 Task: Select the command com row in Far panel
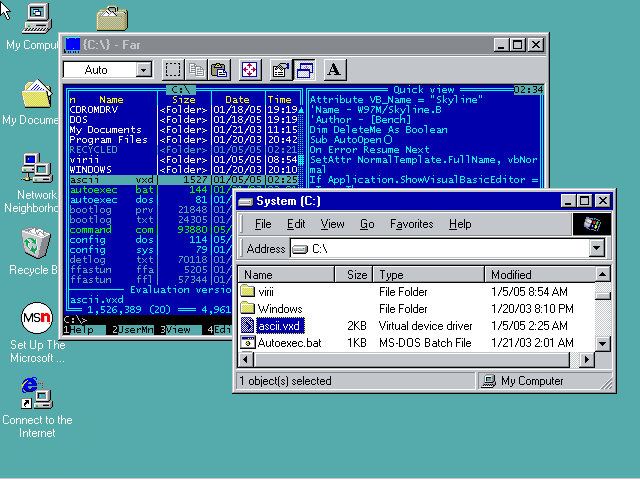click(151, 229)
